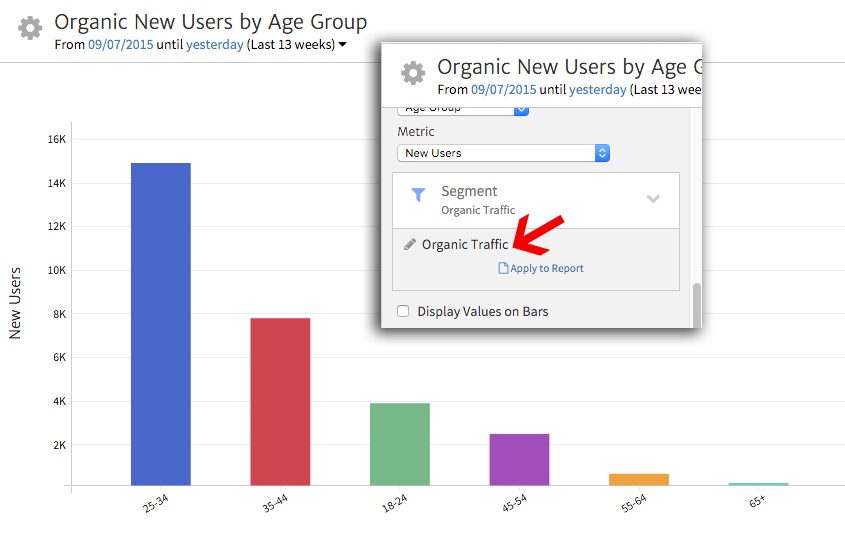Click the Apply to Report link
This screenshot has width=845, height=552.
[546, 268]
